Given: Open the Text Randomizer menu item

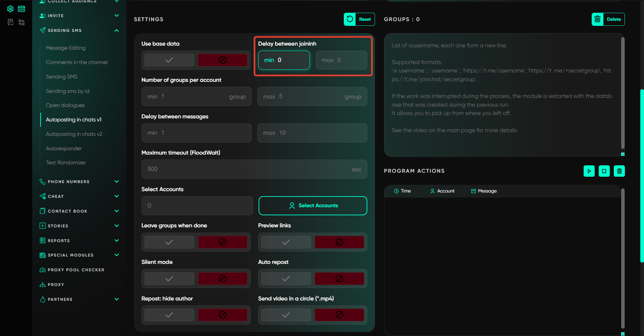Looking at the screenshot, I should [x=66, y=163].
